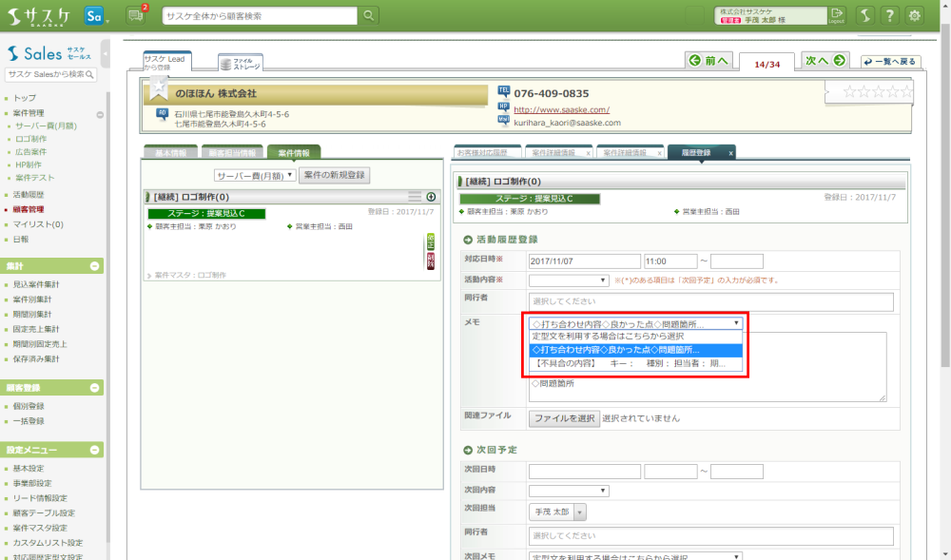This screenshot has height=560, width=951.
Task: Click the hamburger lines icon in ロゴ制作 panel
Action: (415, 197)
